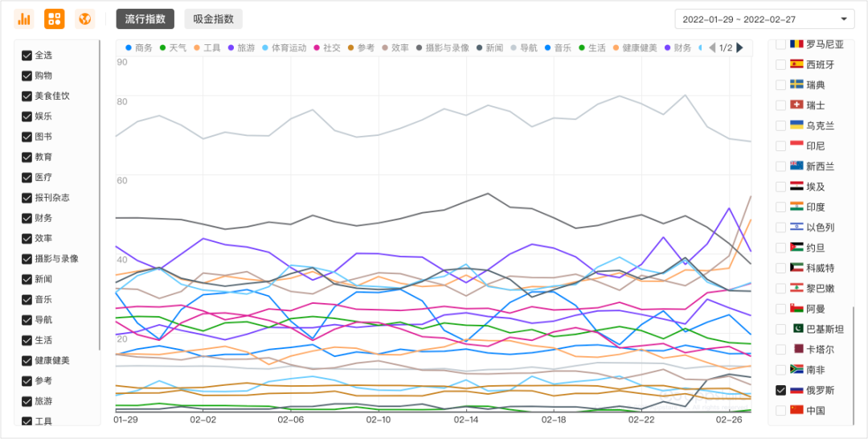Click the country list vertical scrollbar
The image size is (868, 439).
point(854,362)
